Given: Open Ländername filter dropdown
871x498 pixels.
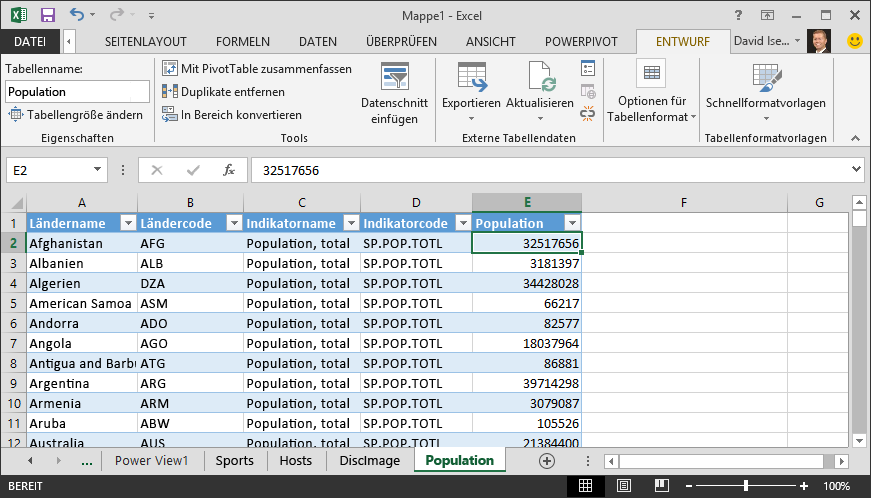Looking at the screenshot, I should pyautogui.click(x=128, y=223).
